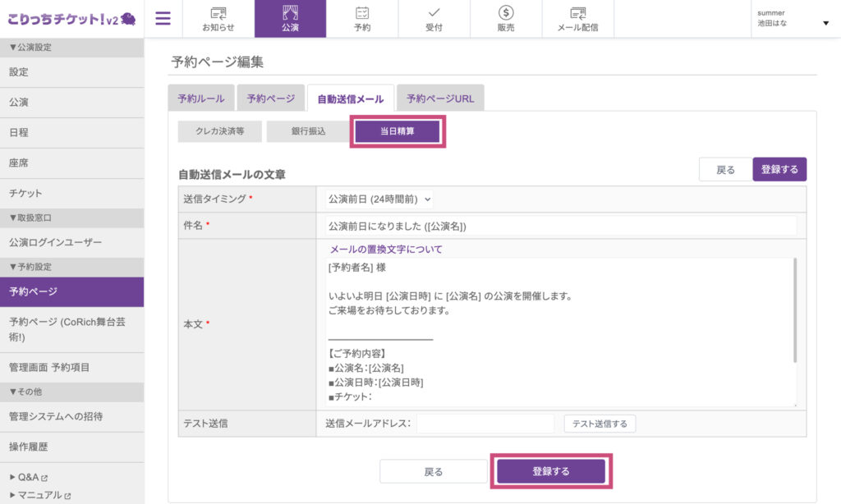841x504 pixels.
Task: Open the hamburger menu icon
Action: click(163, 19)
